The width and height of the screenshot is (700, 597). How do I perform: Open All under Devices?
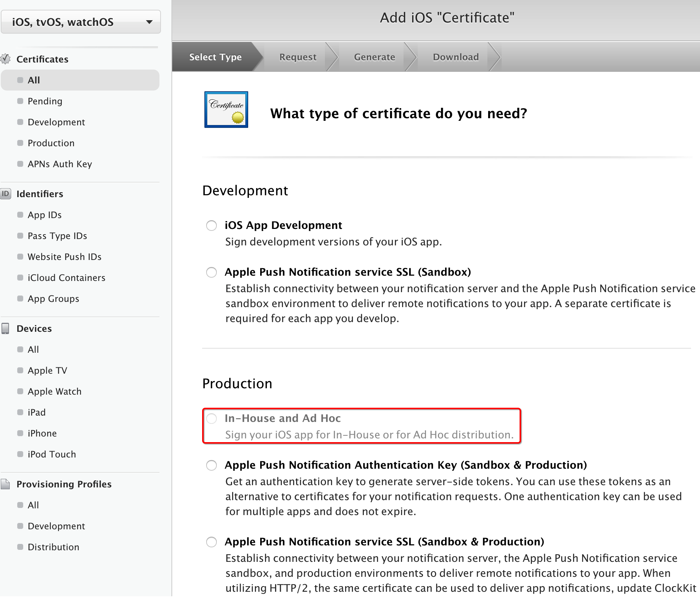point(33,349)
